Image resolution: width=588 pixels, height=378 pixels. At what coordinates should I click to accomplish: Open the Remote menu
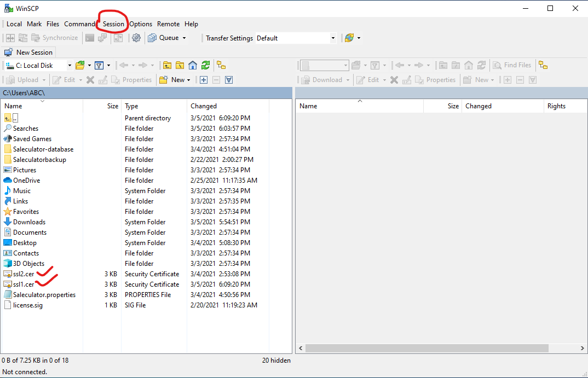point(169,24)
